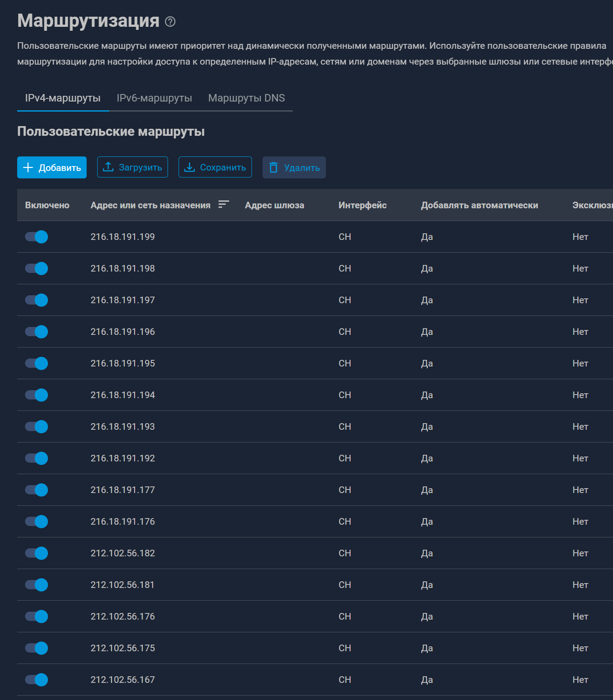
Task: Turn off the 216.18.191.192 route switch
Action: (x=36, y=458)
